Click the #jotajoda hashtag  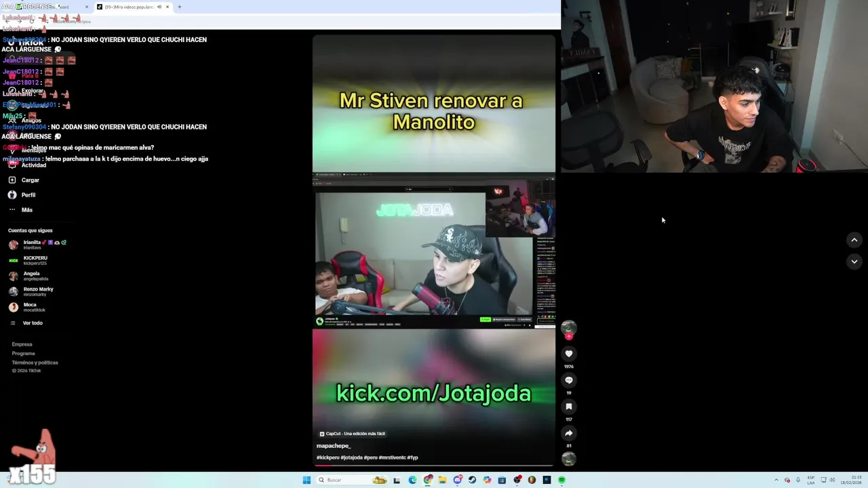point(351,457)
